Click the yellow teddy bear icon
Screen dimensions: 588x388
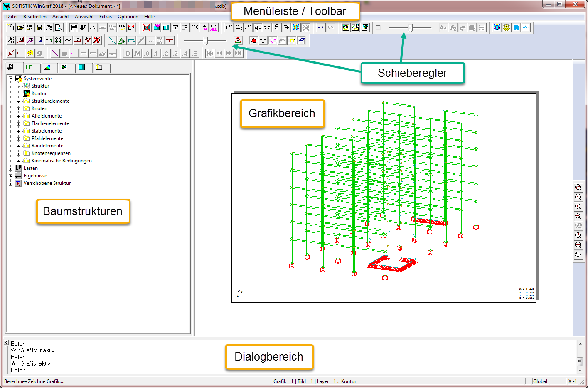pyautogui.click(x=507, y=28)
